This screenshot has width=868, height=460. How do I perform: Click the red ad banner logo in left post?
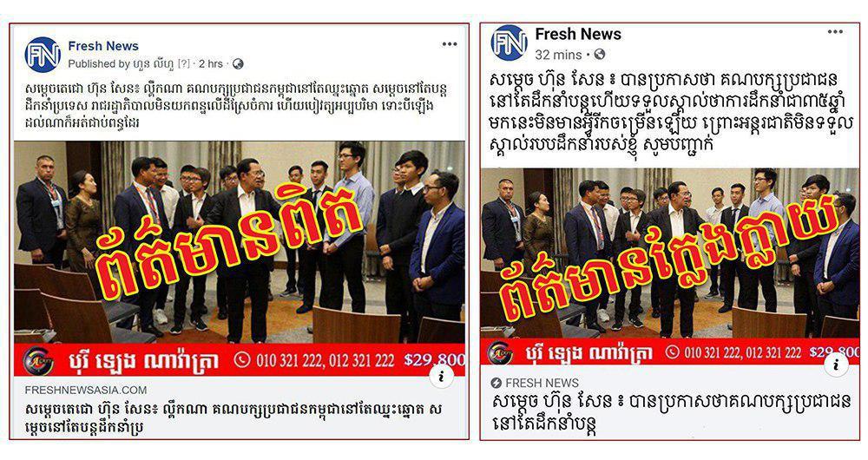pyautogui.click(x=37, y=361)
